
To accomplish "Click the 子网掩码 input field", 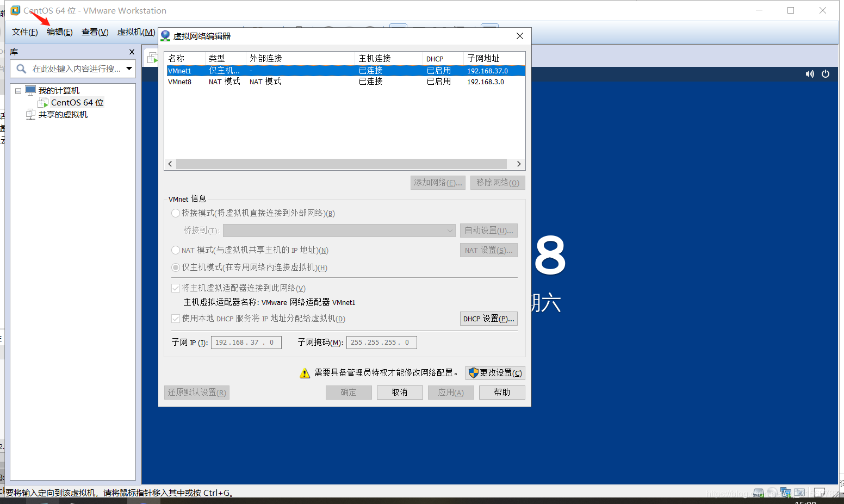I will pyautogui.click(x=382, y=343).
